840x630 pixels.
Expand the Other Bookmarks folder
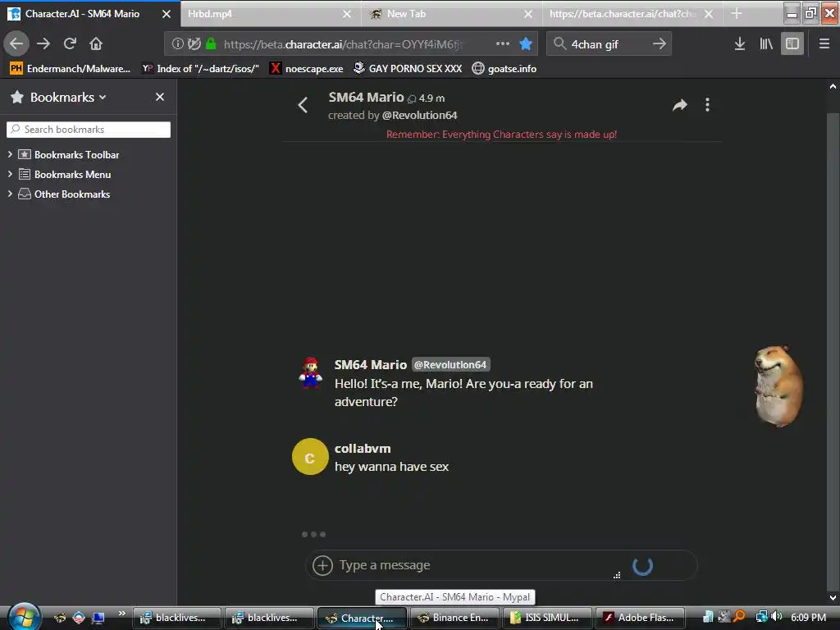pyautogui.click(x=10, y=194)
